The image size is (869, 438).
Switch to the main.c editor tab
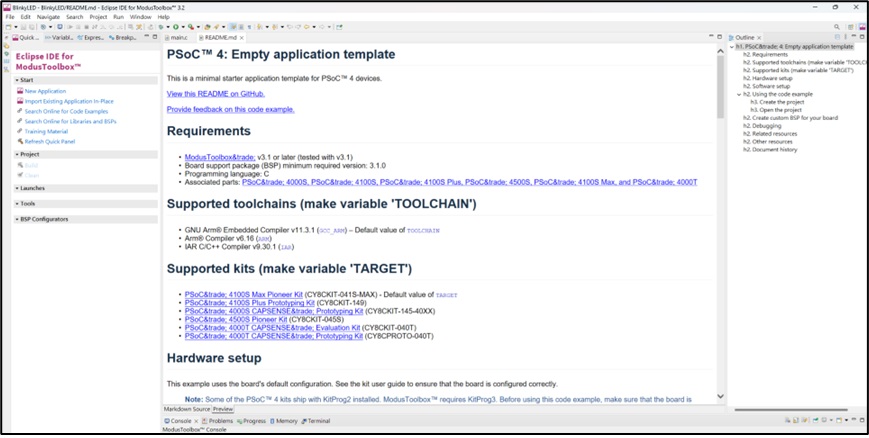[178, 37]
